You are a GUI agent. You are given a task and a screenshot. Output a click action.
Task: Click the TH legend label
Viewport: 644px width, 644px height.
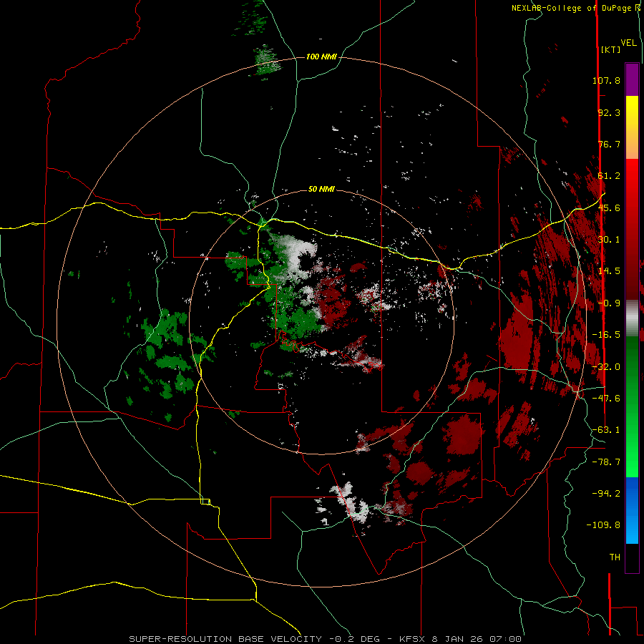(615, 557)
